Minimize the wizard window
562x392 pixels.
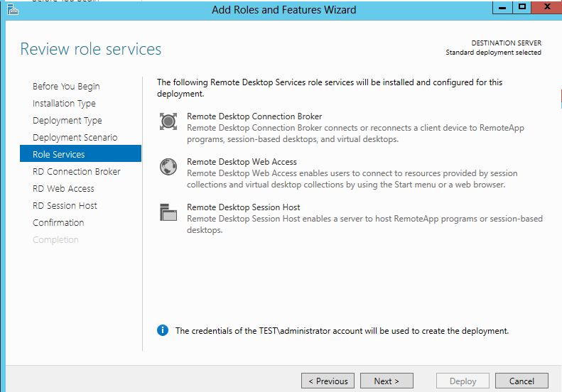coord(502,7)
